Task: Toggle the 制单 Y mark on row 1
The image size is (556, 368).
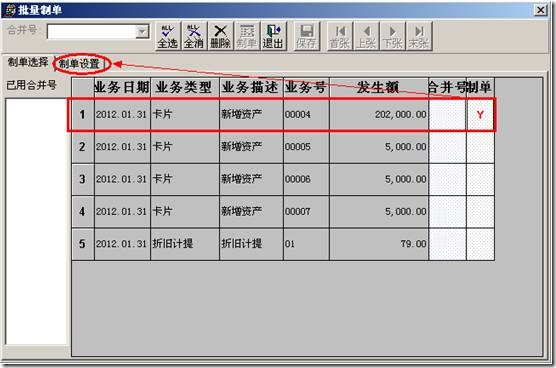Action: [480, 115]
